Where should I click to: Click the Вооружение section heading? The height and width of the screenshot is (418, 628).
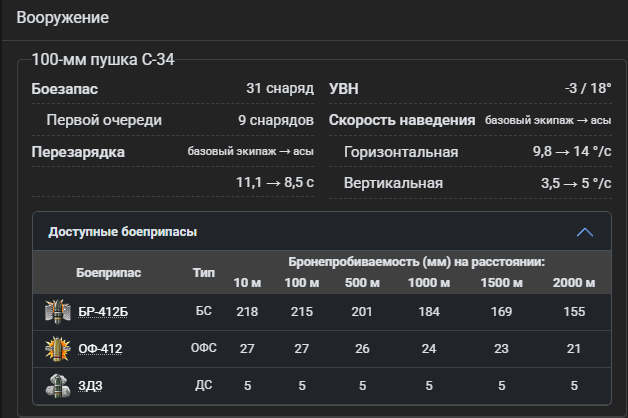62,18
